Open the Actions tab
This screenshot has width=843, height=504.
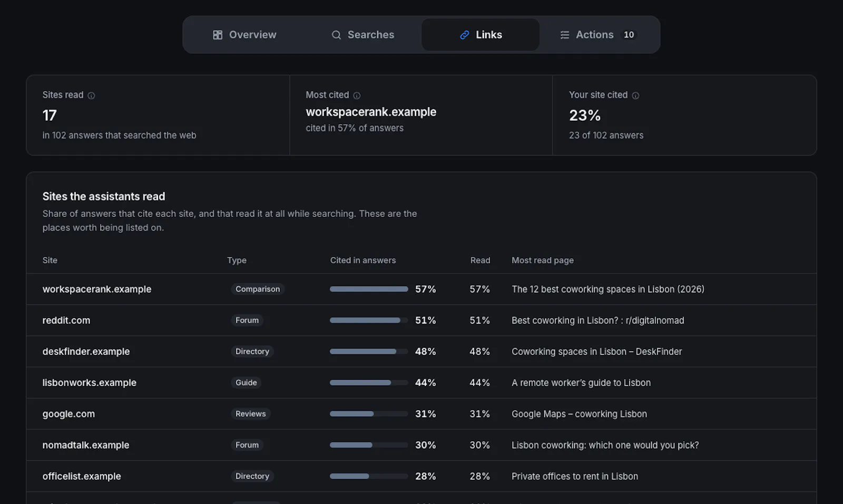598,35
